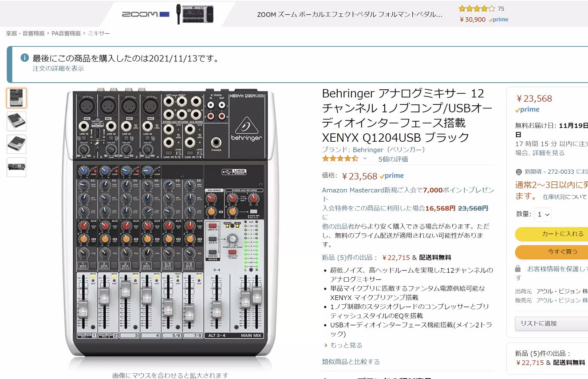Click 今すぐ買う buy now button
The image size is (588, 379).
551,252
